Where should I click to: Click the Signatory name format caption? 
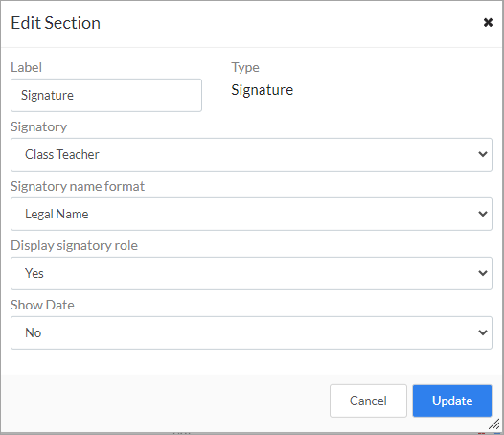pyautogui.click(x=78, y=187)
